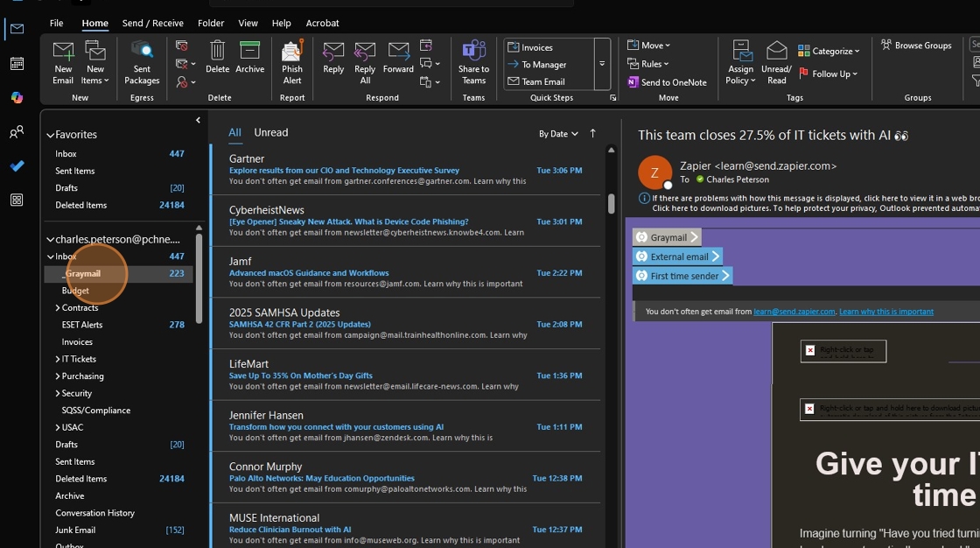
Task: Click the Graymail tag in the email
Action: (666, 238)
